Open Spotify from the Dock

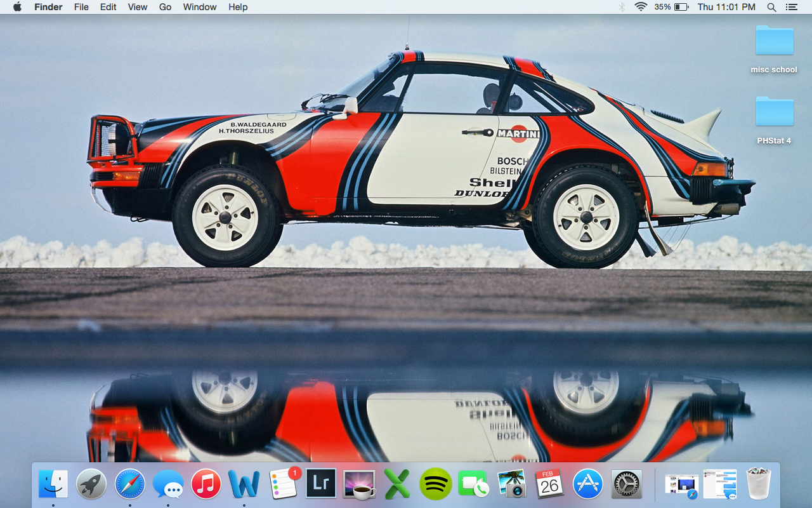click(x=436, y=484)
